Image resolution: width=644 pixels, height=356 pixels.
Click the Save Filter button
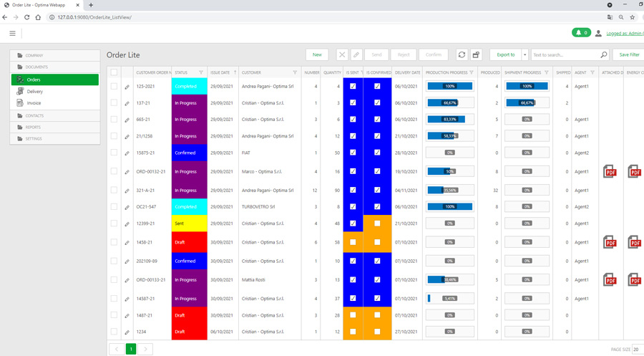(629, 54)
